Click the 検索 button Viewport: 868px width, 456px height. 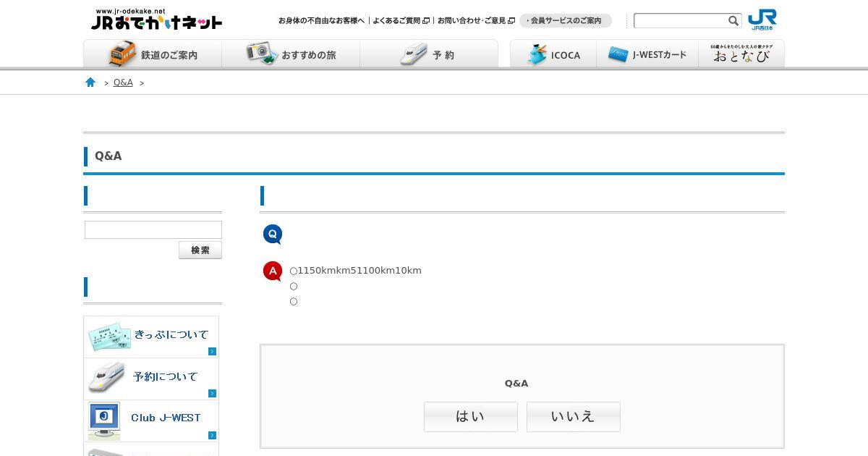tap(200, 250)
